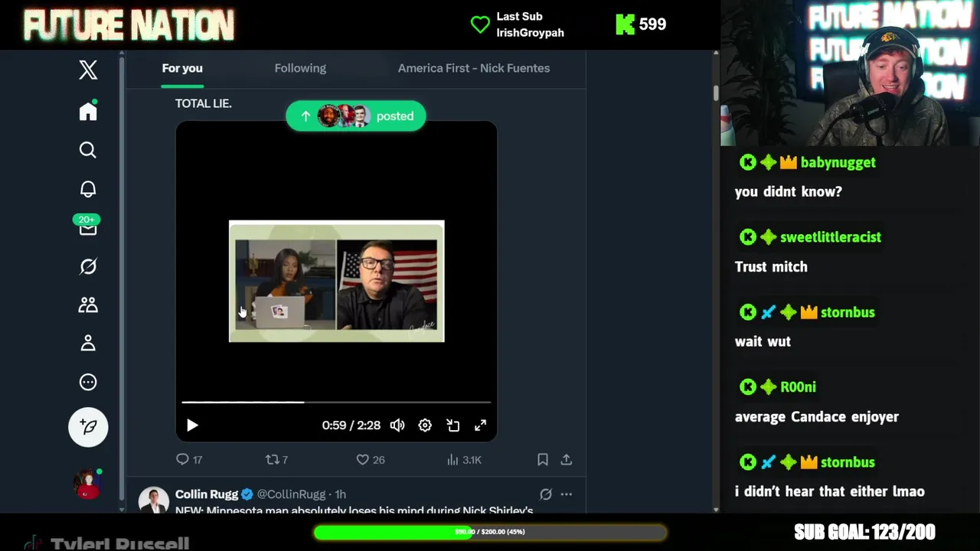Click the video thumbnail frame

point(336,281)
